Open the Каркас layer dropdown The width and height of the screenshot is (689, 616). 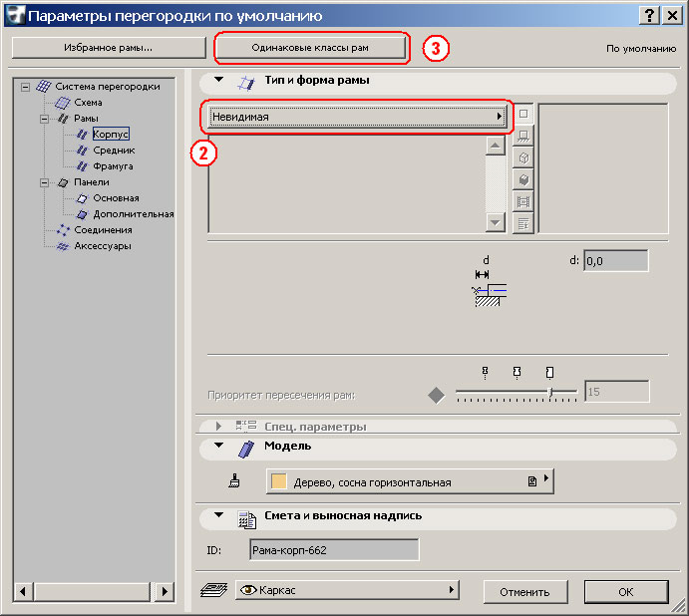pos(348,591)
